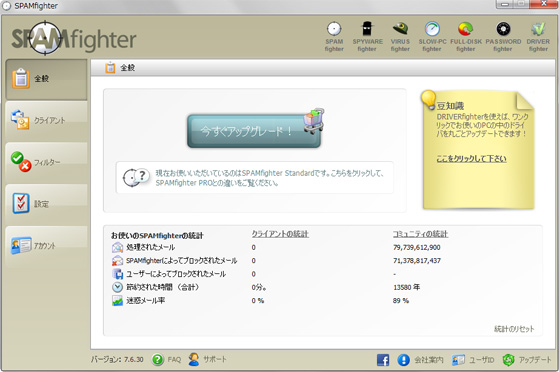
Task: Select the 設定 sidebar tab
Action: click(46, 204)
